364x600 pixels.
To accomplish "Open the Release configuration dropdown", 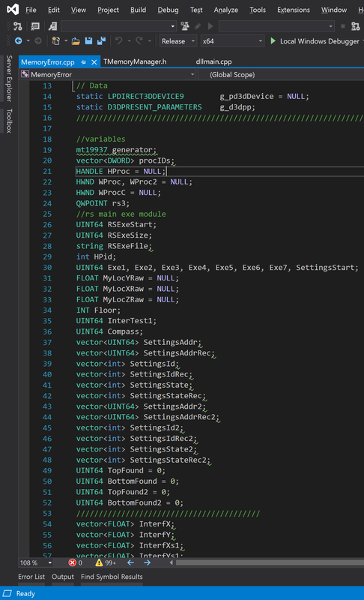I will click(x=178, y=41).
